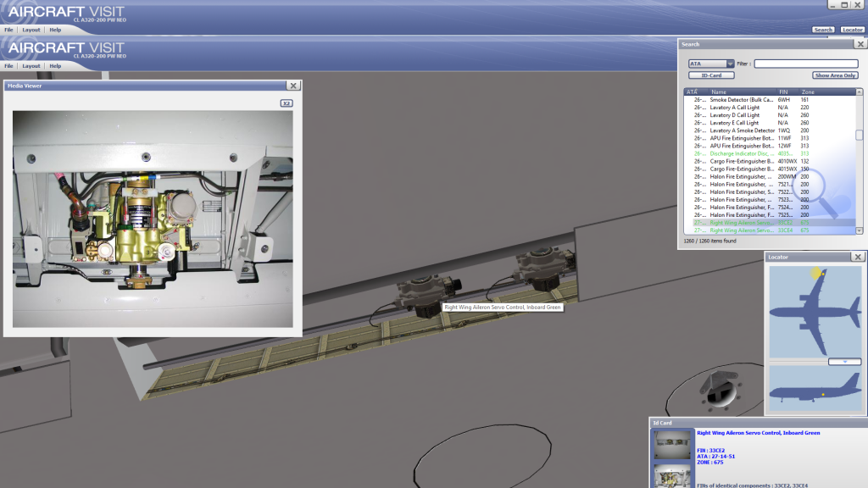
Task: Close the Search panel
Action: [860, 44]
